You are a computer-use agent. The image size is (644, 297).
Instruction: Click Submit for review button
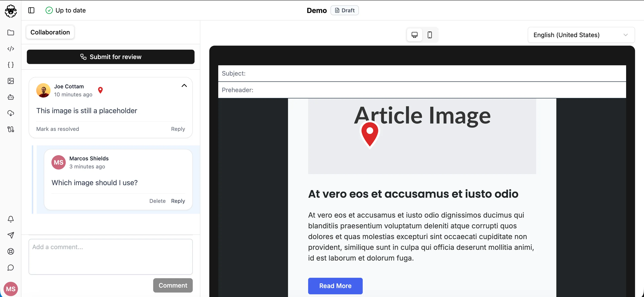(110, 57)
